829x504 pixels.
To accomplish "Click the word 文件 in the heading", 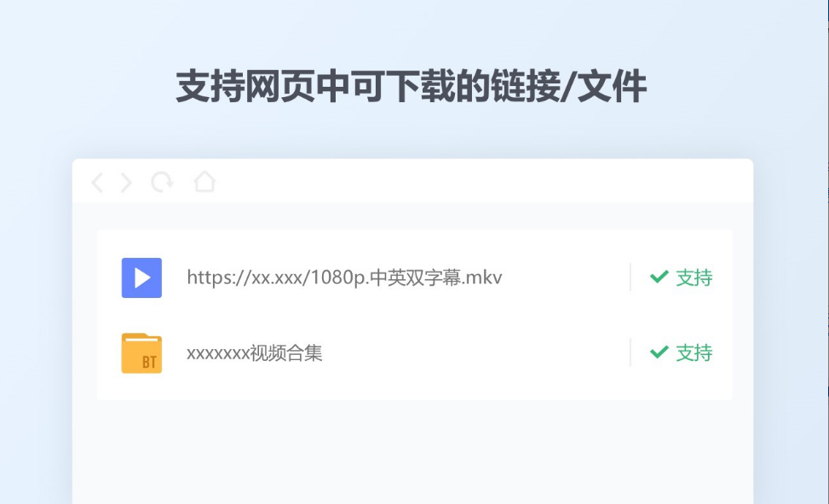I will click(x=613, y=86).
